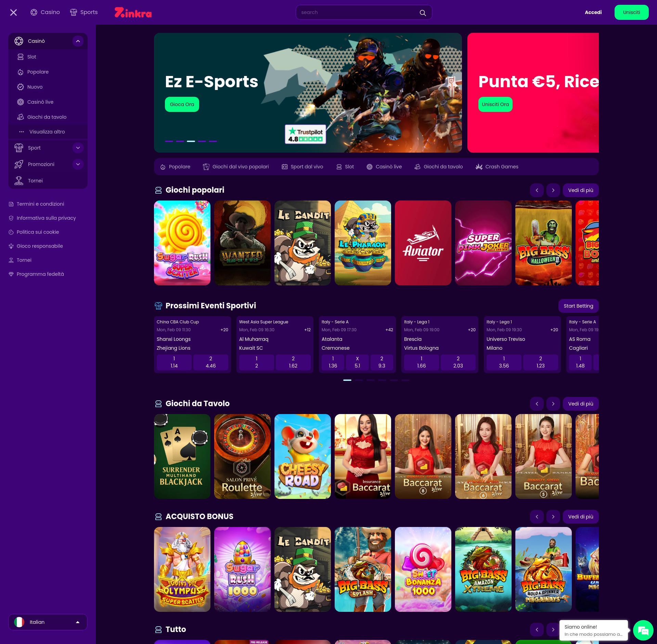
Task: Collapse the Casinò sidebar section
Action: tap(78, 41)
